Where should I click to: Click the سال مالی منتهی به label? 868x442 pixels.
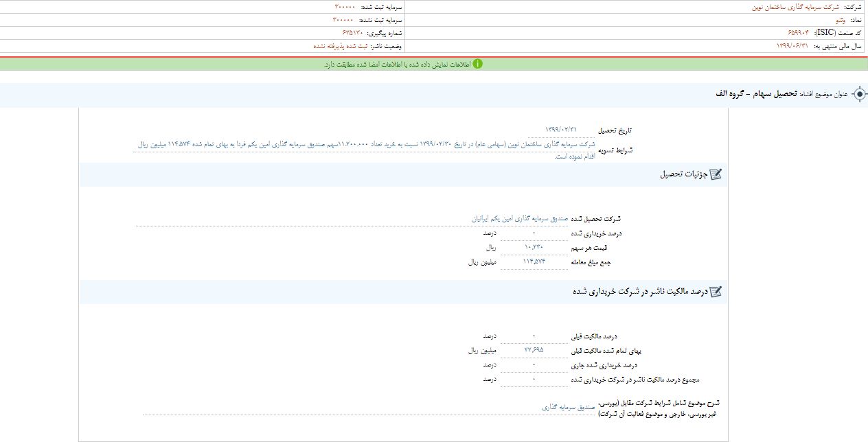[x=838, y=46]
